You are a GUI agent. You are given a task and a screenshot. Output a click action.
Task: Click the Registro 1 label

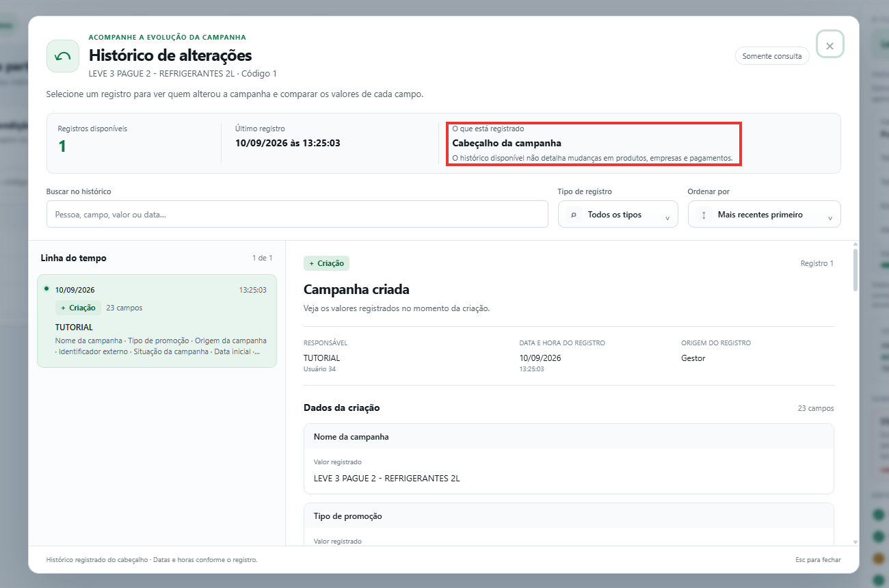pyautogui.click(x=817, y=263)
